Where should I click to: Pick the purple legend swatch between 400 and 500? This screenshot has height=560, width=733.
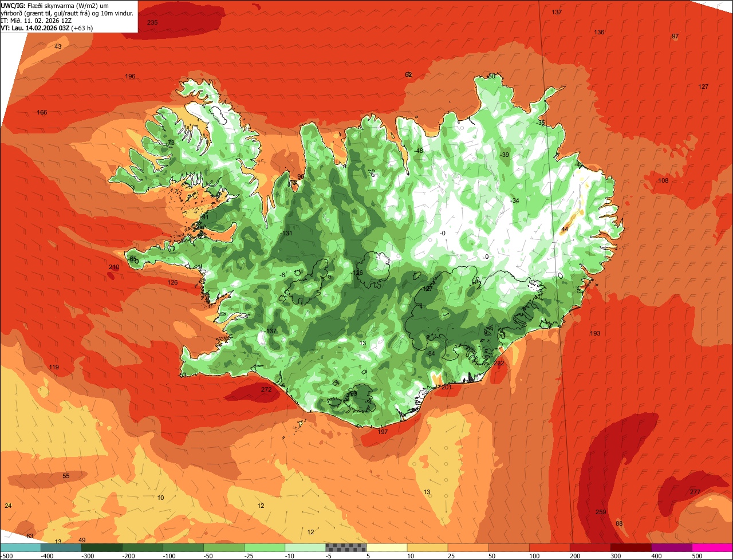pyautogui.click(x=672, y=547)
